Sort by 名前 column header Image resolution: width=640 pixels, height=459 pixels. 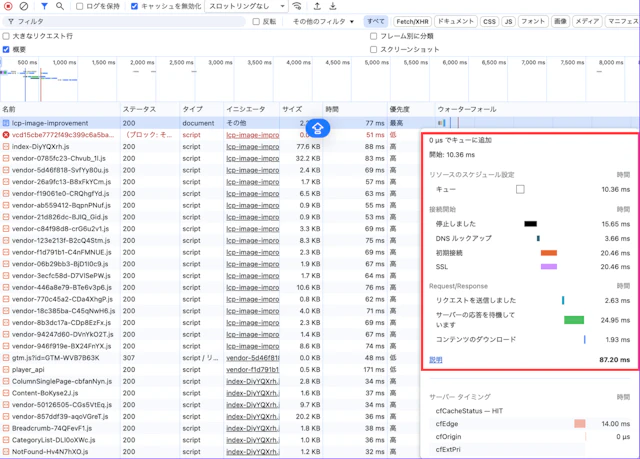coord(60,109)
